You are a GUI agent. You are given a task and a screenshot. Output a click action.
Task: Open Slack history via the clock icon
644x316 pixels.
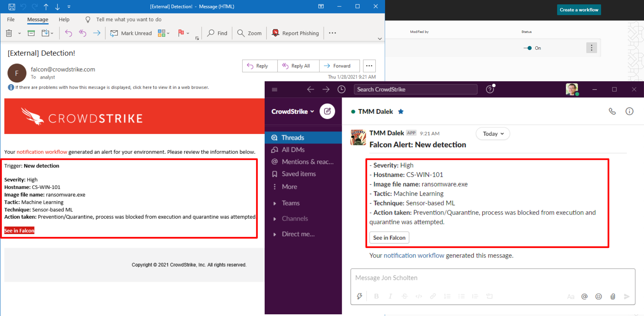[341, 89]
